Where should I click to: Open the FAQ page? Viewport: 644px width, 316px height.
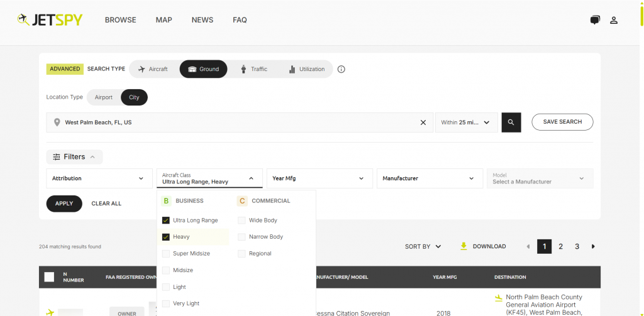tap(240, 19)
